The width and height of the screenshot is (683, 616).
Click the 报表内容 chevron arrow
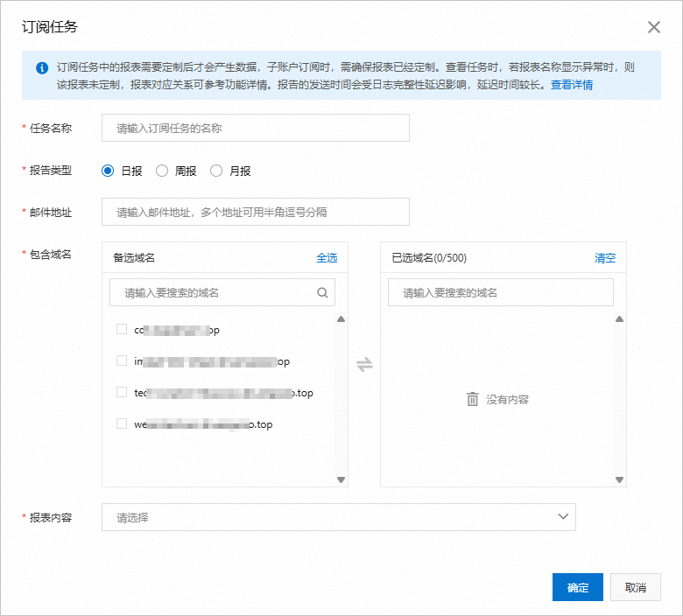pyautogui.click(x=563, y=517)
